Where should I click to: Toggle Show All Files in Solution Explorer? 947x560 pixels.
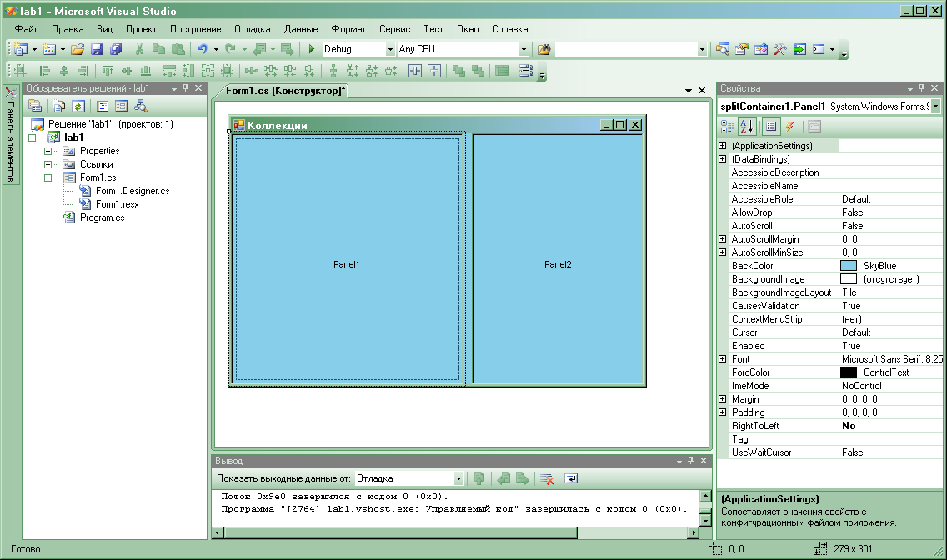[59, 106]
